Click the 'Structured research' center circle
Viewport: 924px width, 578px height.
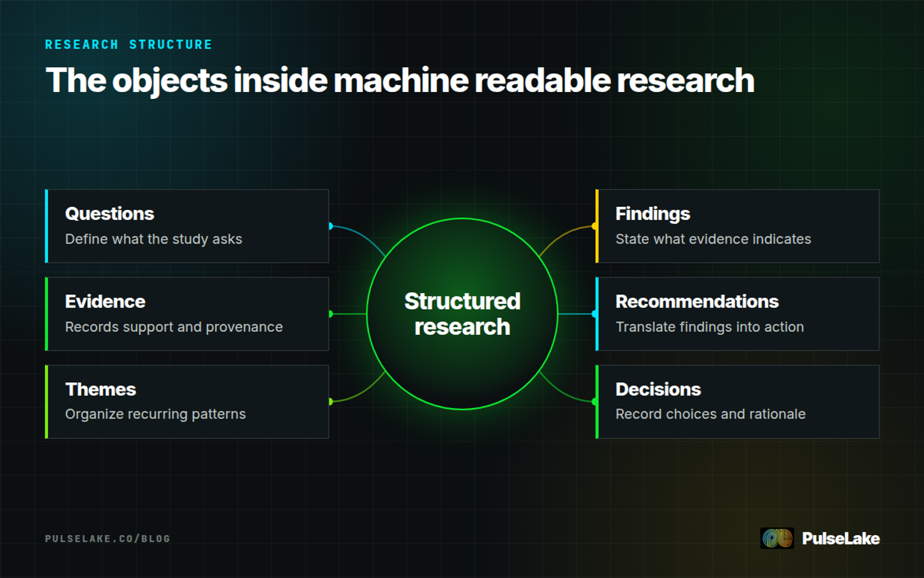[x=462, y=314]
